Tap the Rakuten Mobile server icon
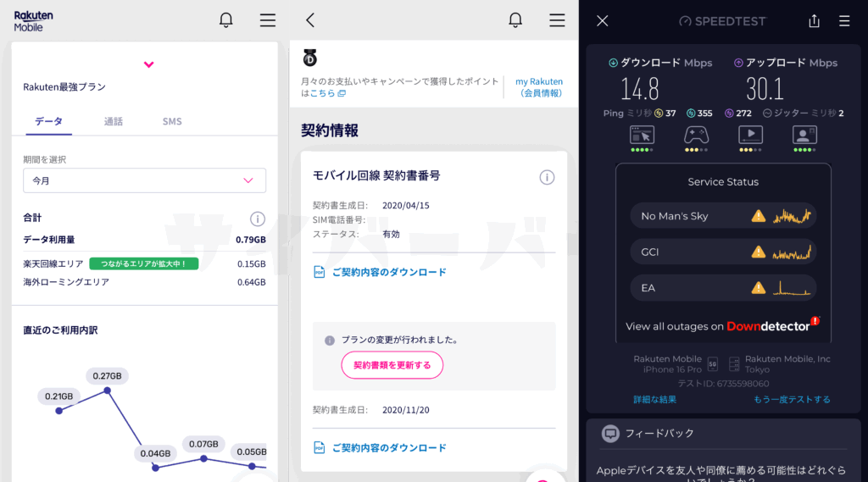 734,363
